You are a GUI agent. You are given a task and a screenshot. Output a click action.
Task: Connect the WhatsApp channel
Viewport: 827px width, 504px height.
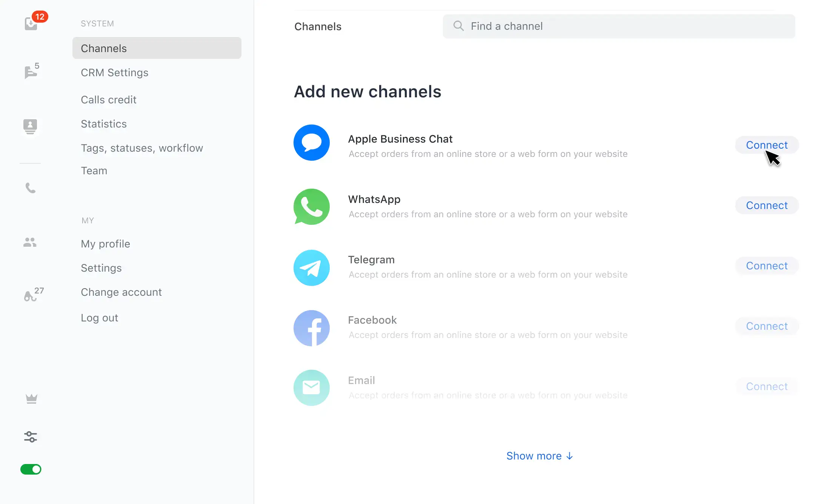tap(767, 205)
